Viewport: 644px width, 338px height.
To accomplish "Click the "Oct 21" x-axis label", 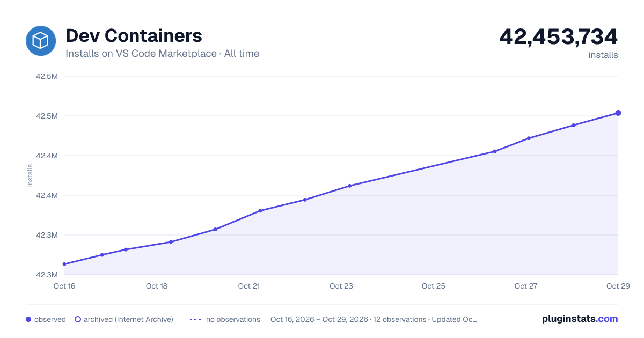I will [x=249, y=286].
